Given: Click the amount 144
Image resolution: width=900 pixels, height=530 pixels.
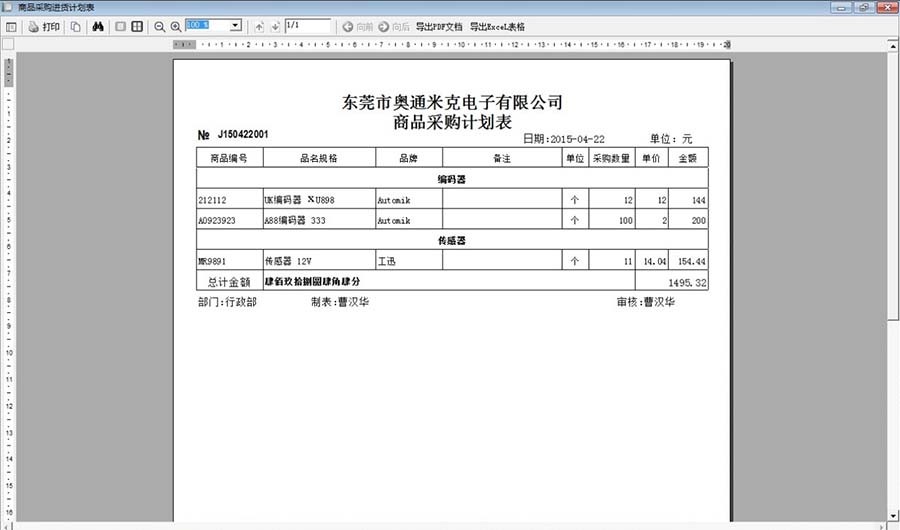Looking at the screenshot, I should coord(699,200).
